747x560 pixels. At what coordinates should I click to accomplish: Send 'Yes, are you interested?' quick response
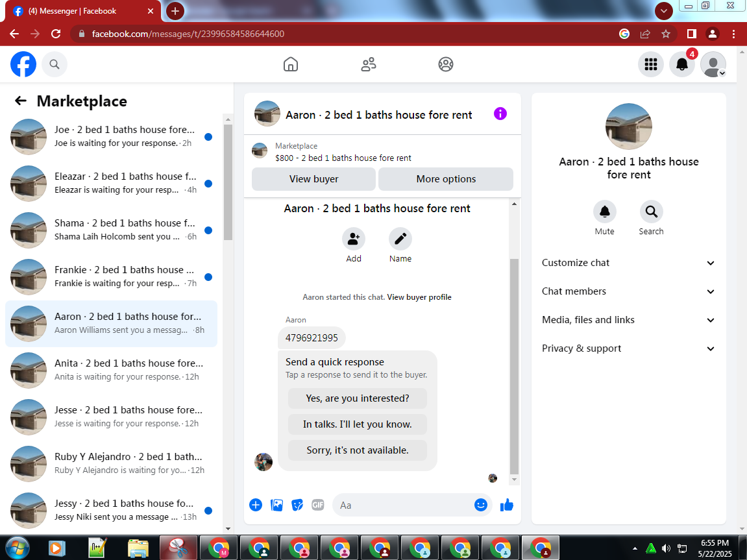tap(358, 398)
